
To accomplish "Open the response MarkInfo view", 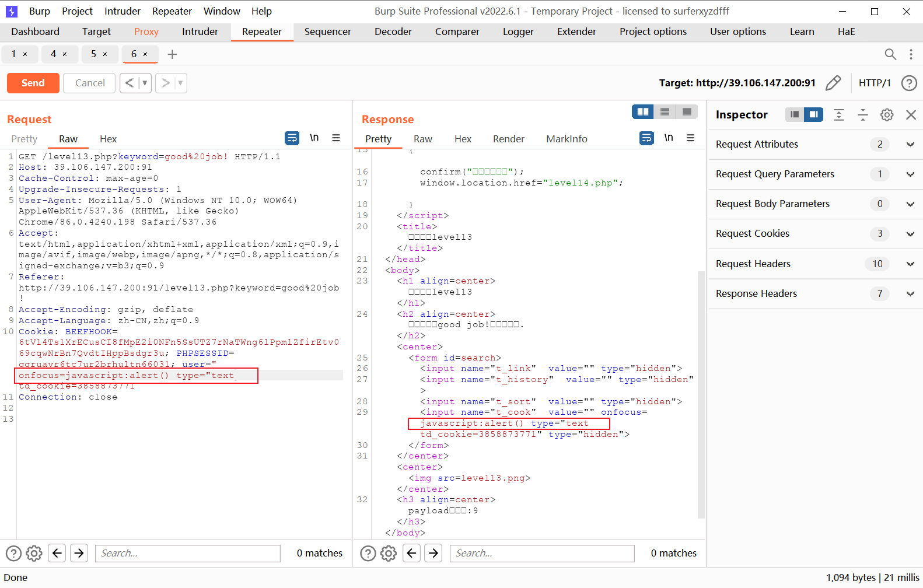I will coord(567,139).
